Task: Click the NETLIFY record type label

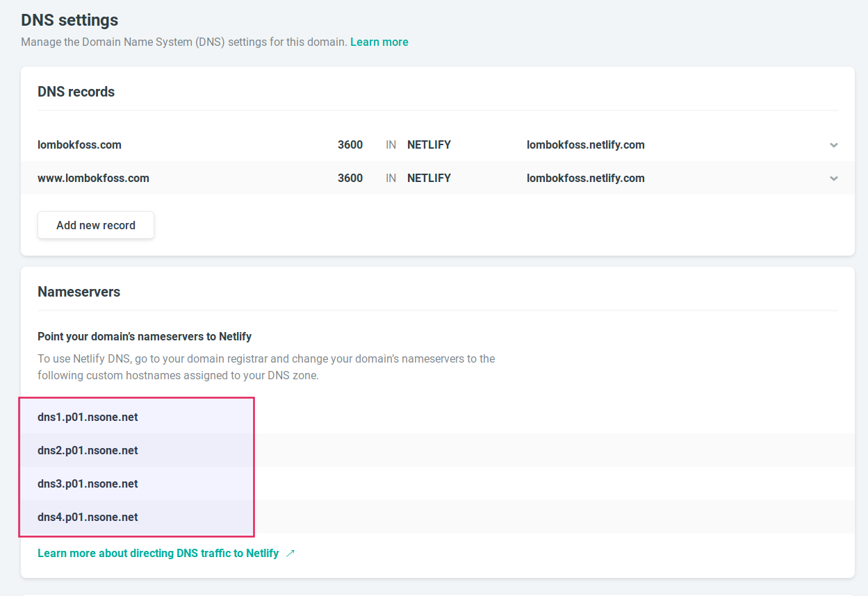Action: [x=429, y=144]
